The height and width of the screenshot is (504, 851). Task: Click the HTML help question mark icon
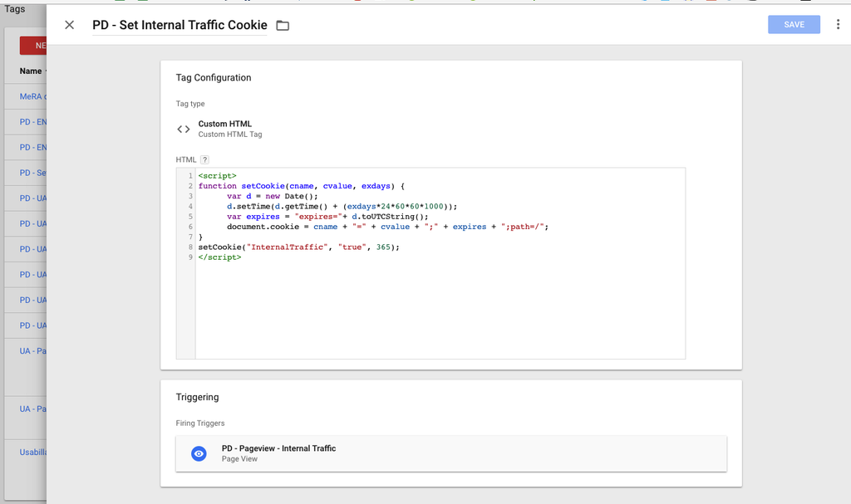(x=204, y=159)
